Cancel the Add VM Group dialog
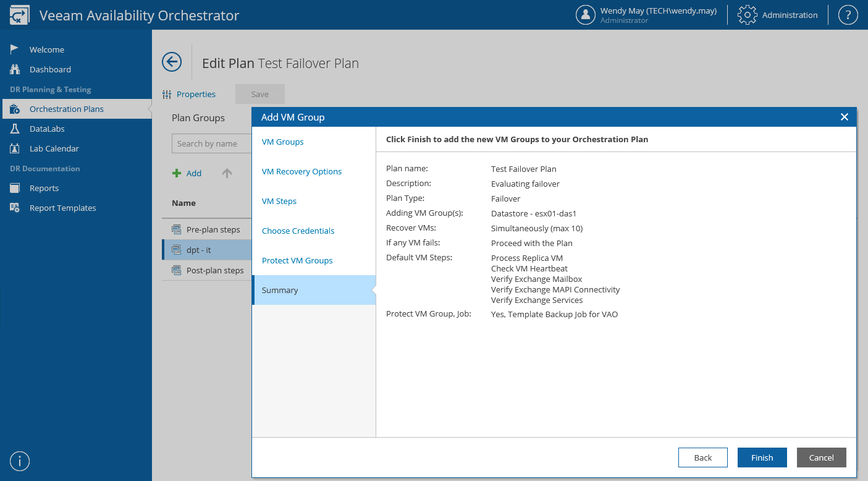Viewport: 868px width, 481px height. pyautogui.click(x=821, y=458)
